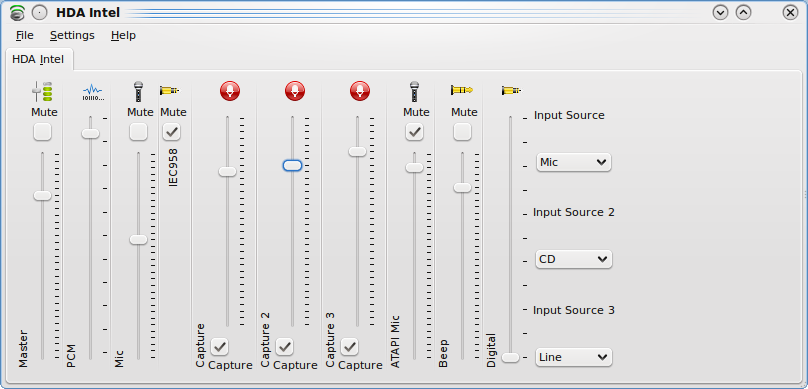Open the Help menu
Screen dimensions: 808x389
coord(123,35)
